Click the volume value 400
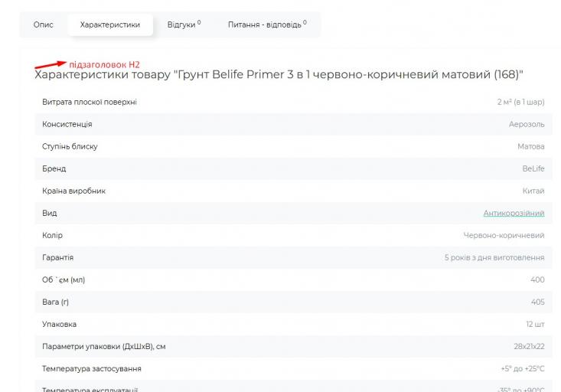 point(537,279)
